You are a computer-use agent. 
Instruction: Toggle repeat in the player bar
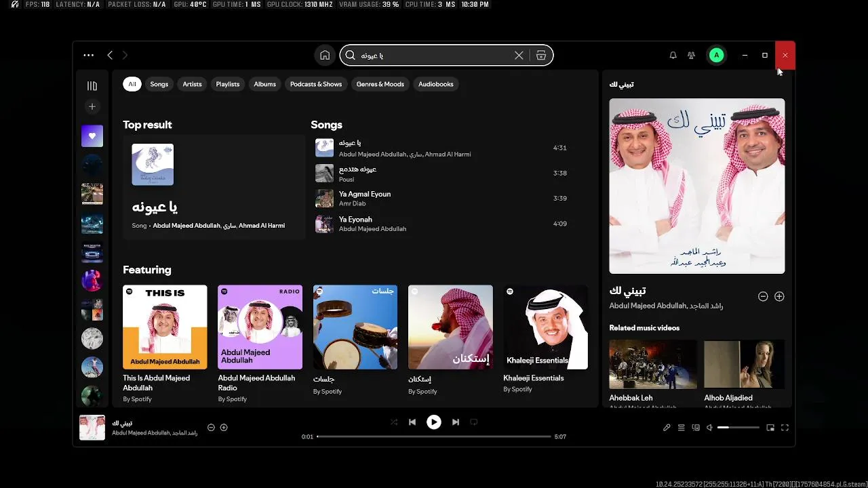click(474, 422)
